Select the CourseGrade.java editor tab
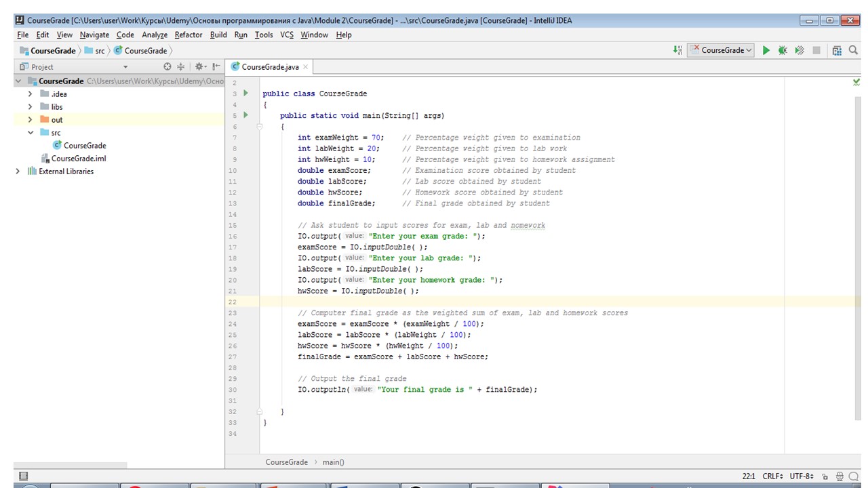The height and width of the screenshot is (488, 868). pyautogui.click(x=269, y=66)
